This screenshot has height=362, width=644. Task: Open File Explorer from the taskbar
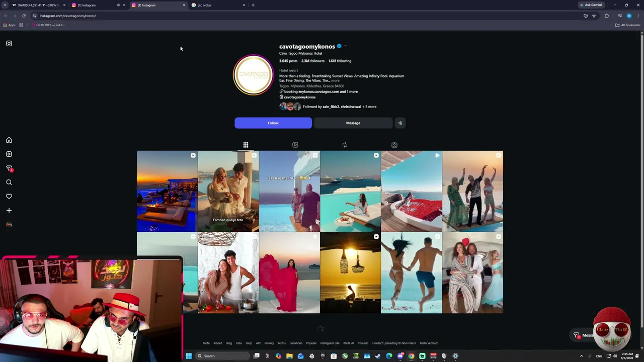pos(289,356)
